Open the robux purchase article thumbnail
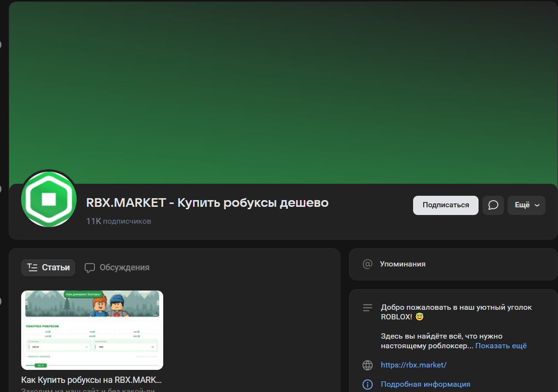The image size is (558, 392). point(92,330)
